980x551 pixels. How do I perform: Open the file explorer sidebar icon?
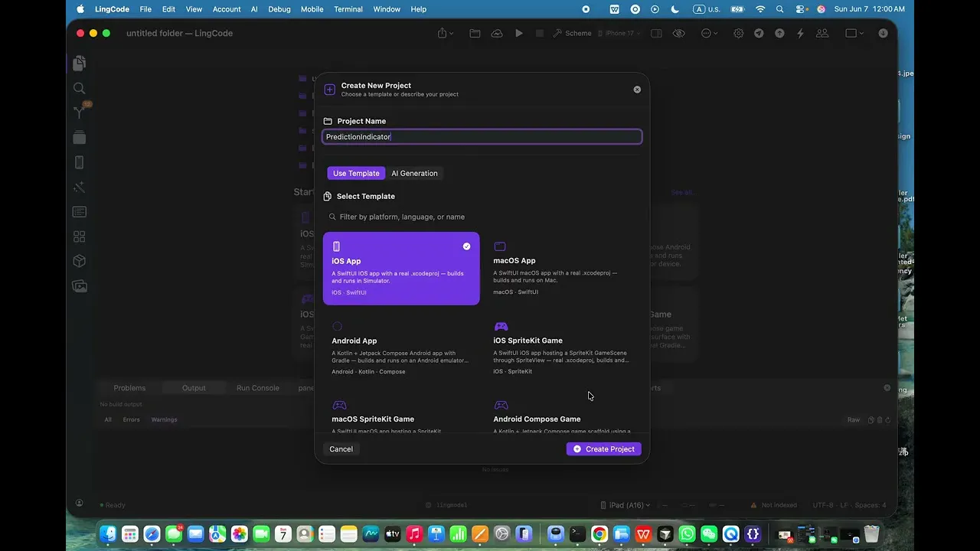click(x=79, y=63)
